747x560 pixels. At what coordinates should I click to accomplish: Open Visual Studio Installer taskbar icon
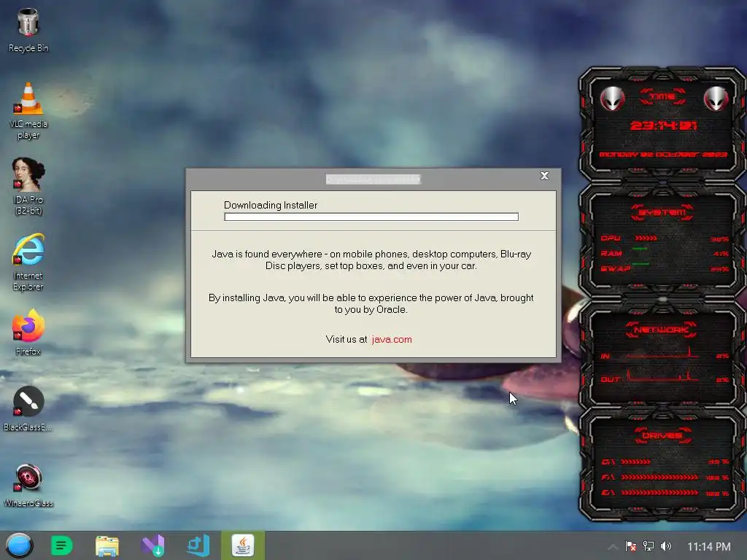(153, 545)
